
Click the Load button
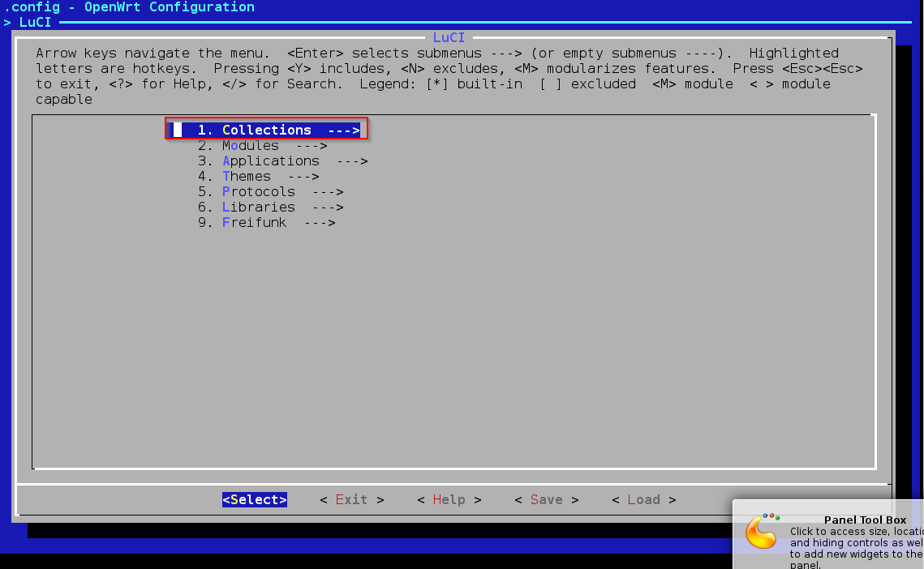pos(643,500)
